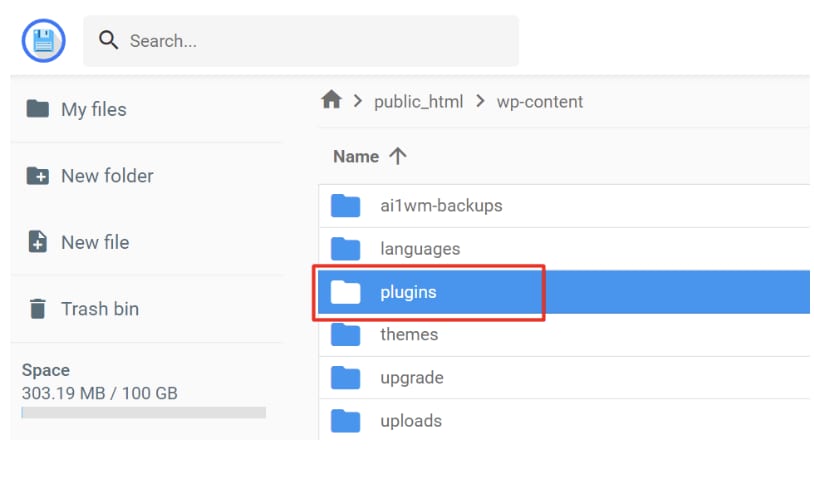Click the uploads folder icon
Screen dimensions: 814x479
[346, 421]
